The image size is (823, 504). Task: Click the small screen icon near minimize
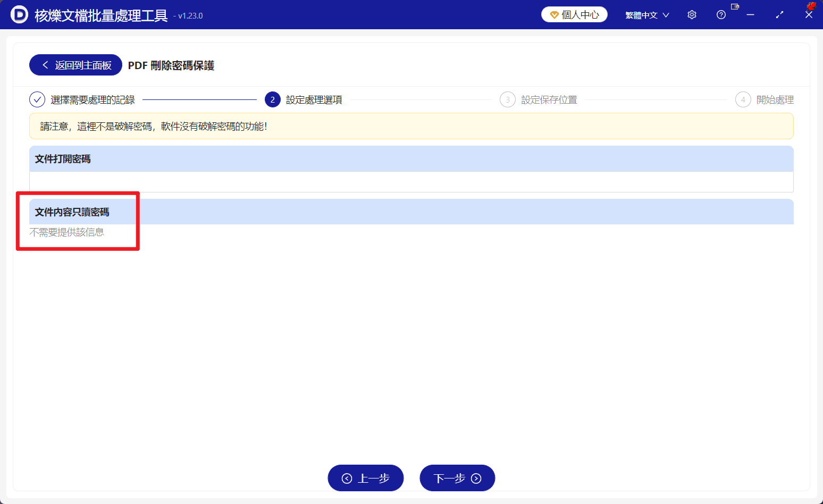(735, 7)
